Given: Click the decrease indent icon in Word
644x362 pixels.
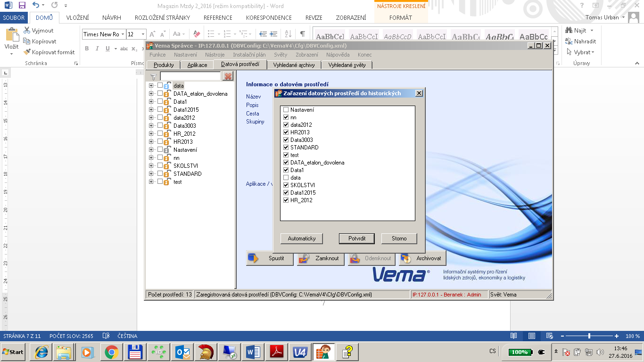Looking at the screenshot, I should coord(263,34).
